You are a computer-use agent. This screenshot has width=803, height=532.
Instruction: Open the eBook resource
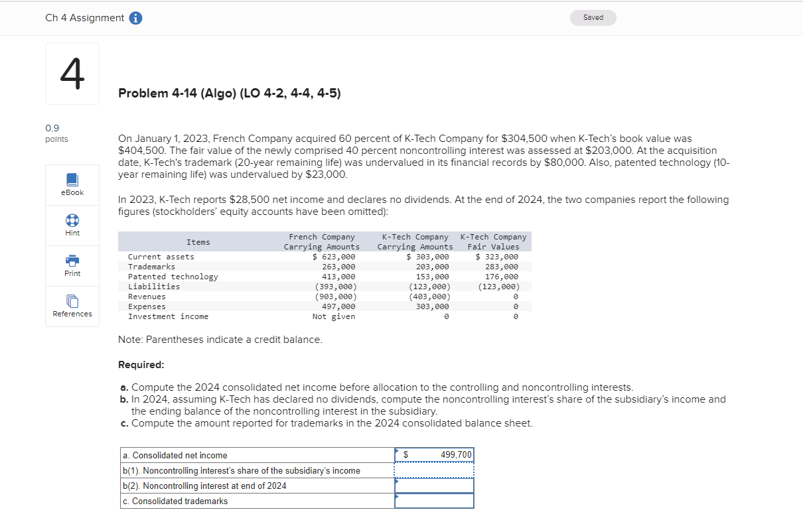72,184
